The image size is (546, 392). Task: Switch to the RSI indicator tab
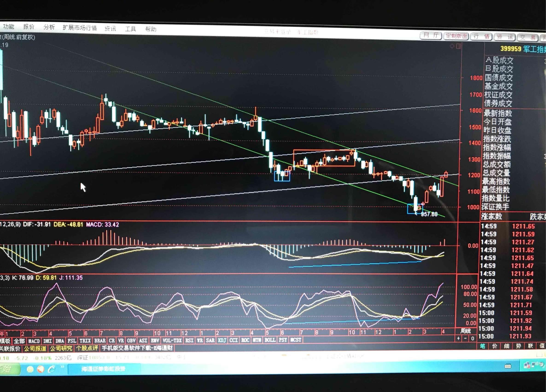click(189, 340)
